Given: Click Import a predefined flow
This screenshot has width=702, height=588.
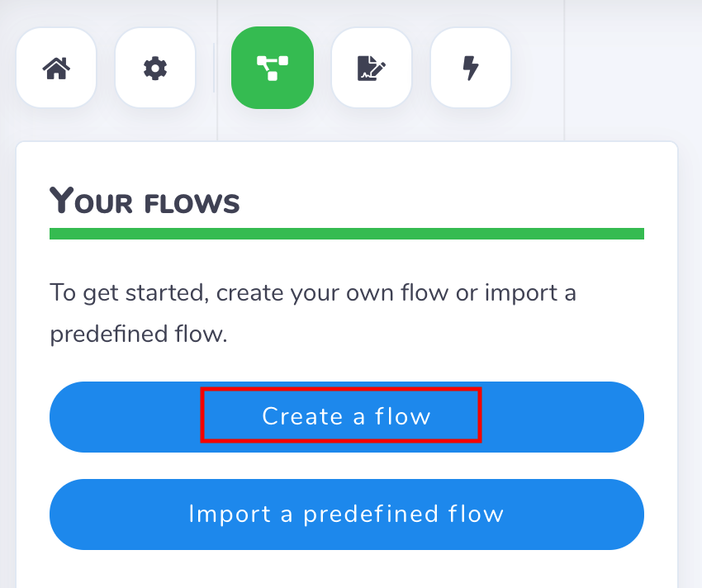Looking at the screenshot, I should (x=346, y=514).
